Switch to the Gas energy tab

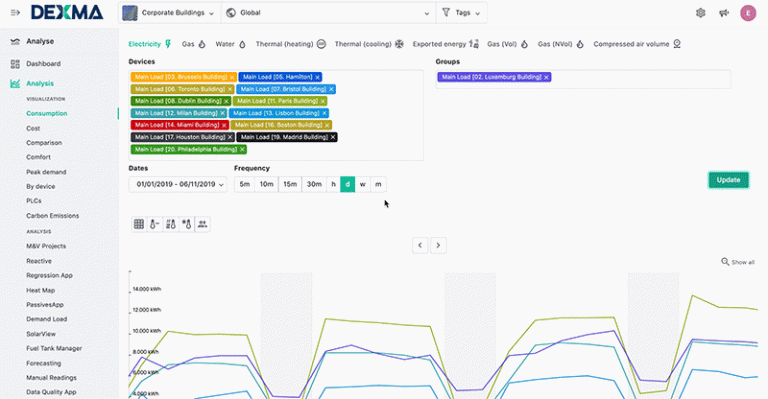tap(193, 44)
